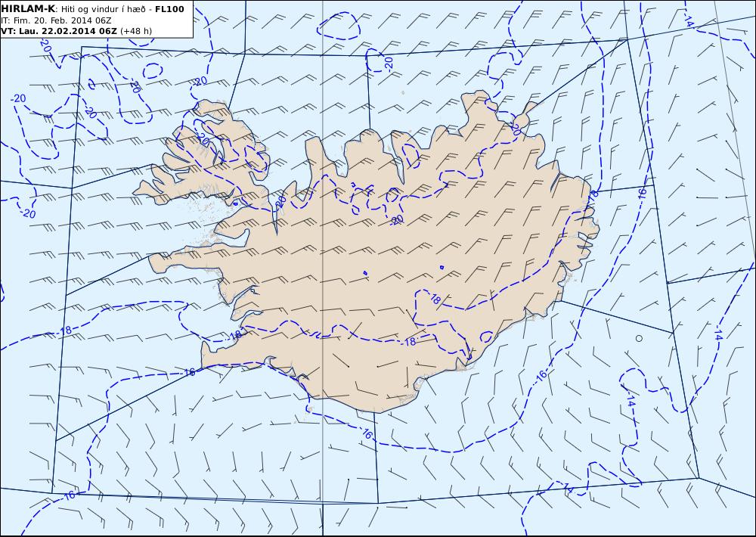Click the HIRLAM-K model title text
Screen dimensions: 756x537
28,8
